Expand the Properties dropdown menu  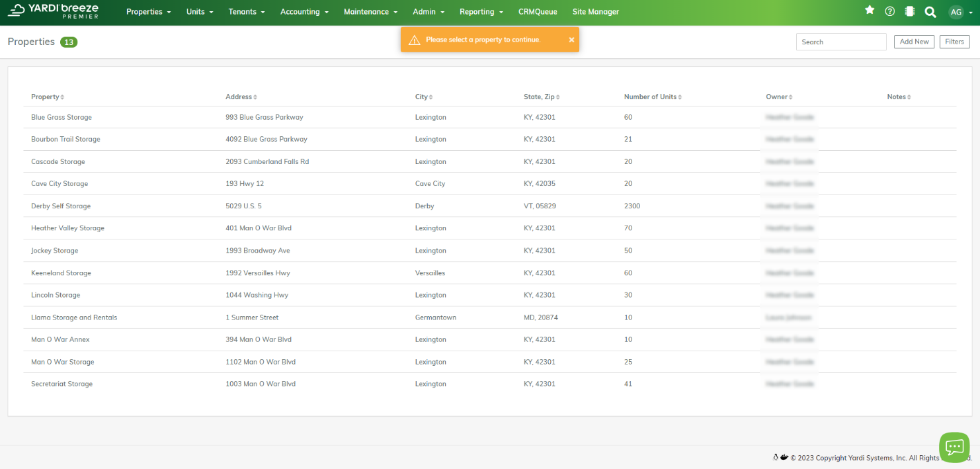[x=148, y=12]
